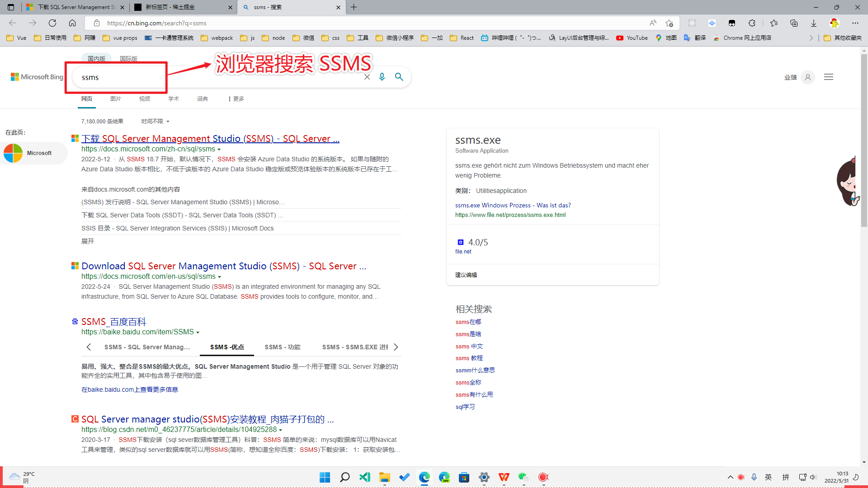The image size is (868, 488).
Task: Expand dropdown next to docs.microsoft.com/en-us/sql/ssms URL
Action: 220,277
